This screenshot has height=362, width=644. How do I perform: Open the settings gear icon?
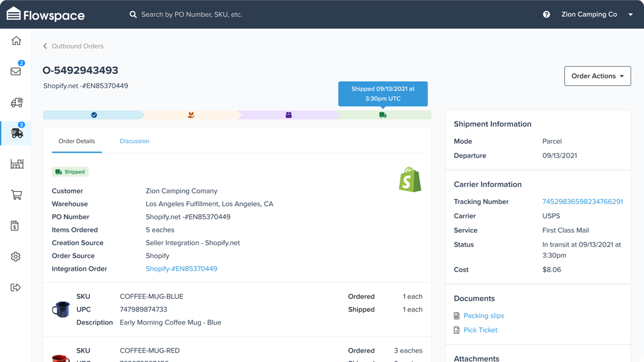tap(16, 256)
